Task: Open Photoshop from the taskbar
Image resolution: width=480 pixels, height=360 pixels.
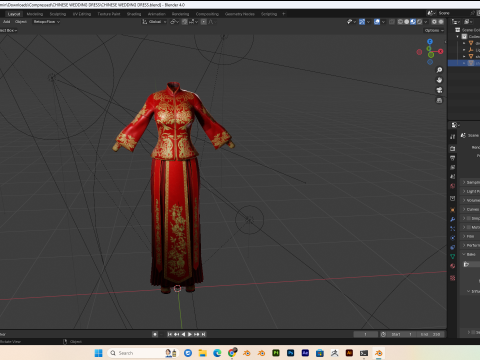Action: tap(290, 353)
